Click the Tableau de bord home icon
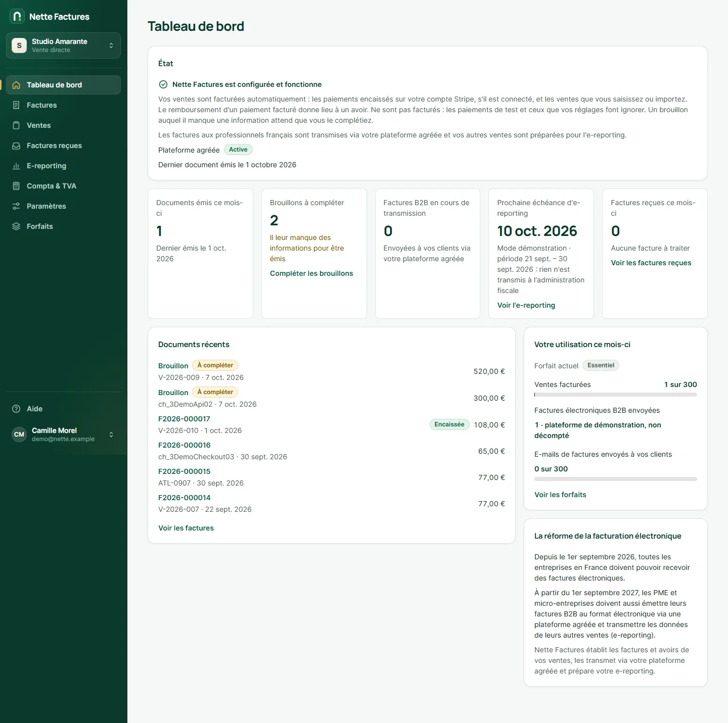728x723 pixels. click(x=16, y=85)
